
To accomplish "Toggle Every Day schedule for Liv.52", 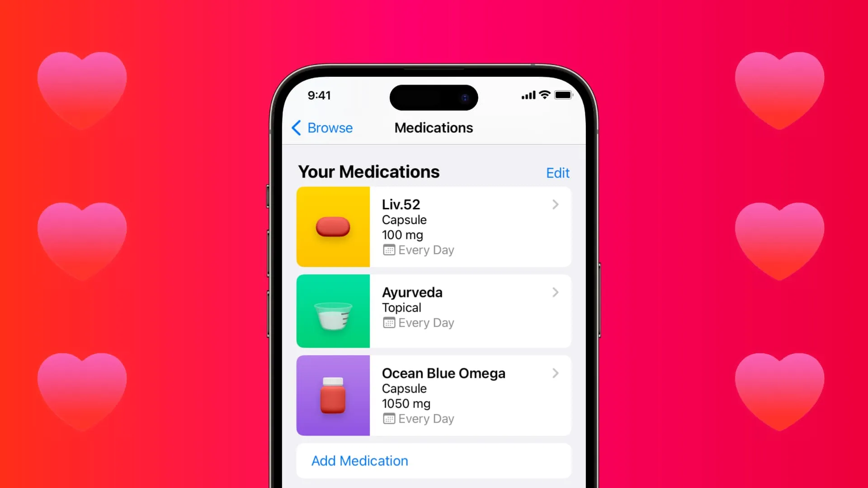I will [418, 250].
